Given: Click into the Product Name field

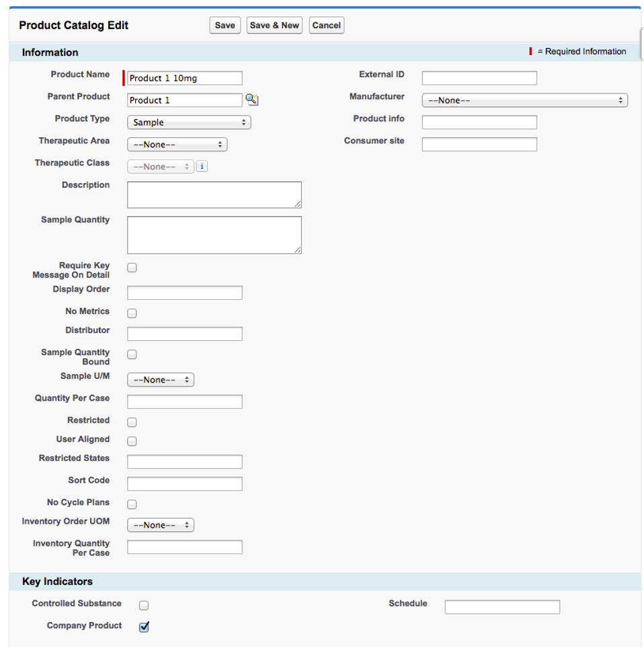Looking at the screenshot, I should click(x=185, y=78).
